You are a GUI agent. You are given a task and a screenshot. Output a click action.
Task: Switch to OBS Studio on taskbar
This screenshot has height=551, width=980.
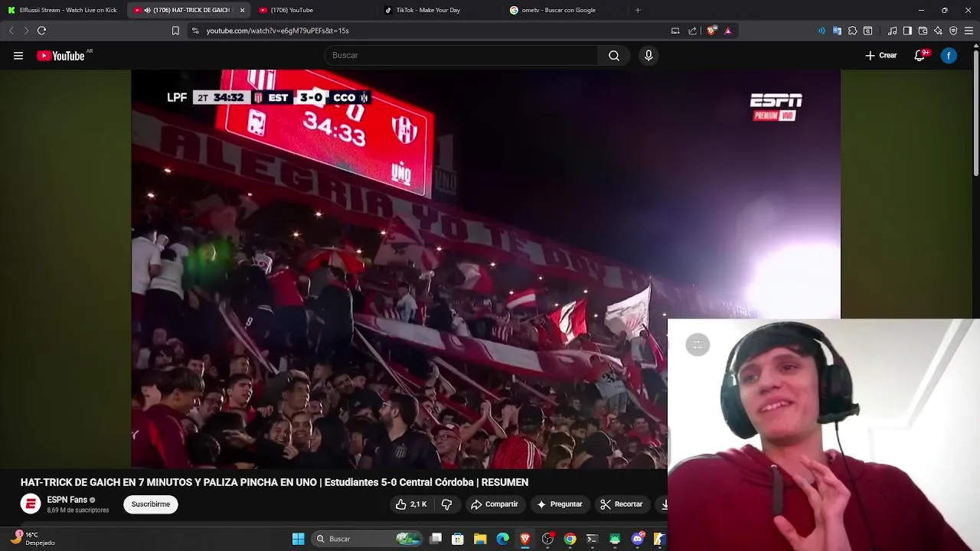pyautogui.click(x=547, y=539)
